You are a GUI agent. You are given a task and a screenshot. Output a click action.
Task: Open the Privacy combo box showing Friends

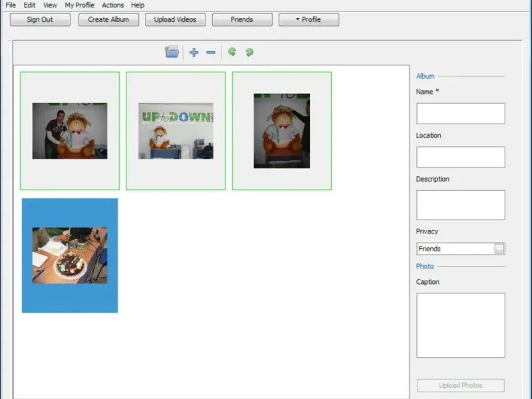pos(460,249)
